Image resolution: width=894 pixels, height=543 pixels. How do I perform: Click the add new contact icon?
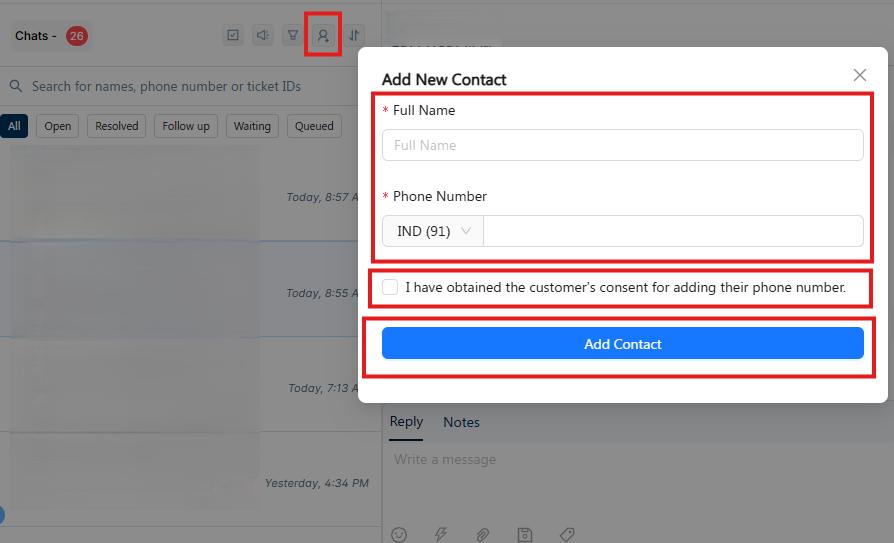(x=323, y=36)
